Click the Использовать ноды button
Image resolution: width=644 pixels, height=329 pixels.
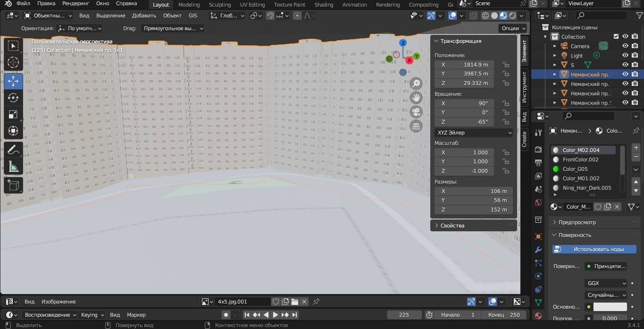pyautogui.click(x=594, y=249)
